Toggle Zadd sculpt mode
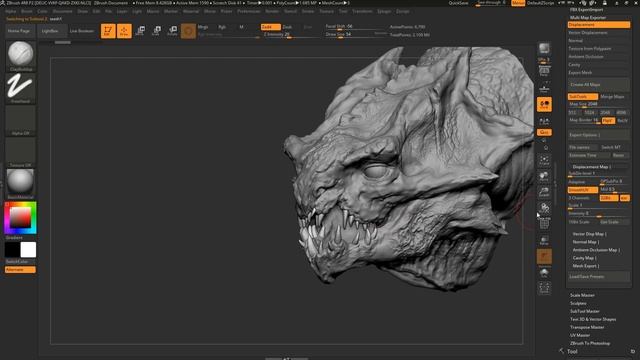The width and height of the screenshot is (640, 360). 271,27
